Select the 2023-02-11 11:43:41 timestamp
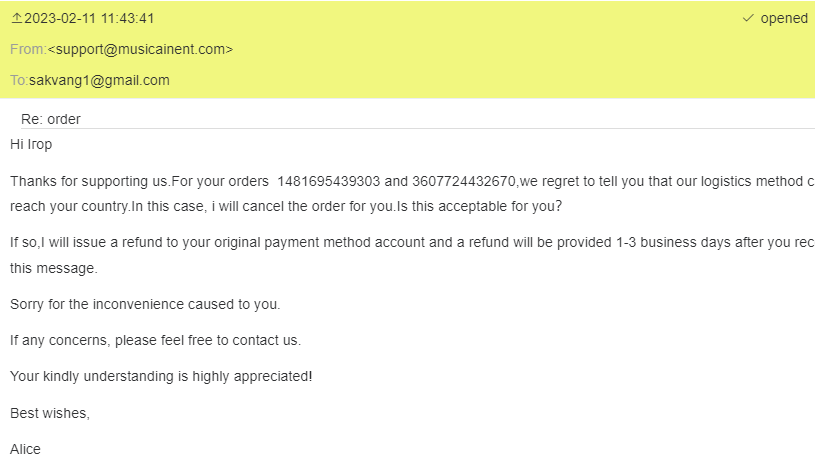 tap(90, 19)
